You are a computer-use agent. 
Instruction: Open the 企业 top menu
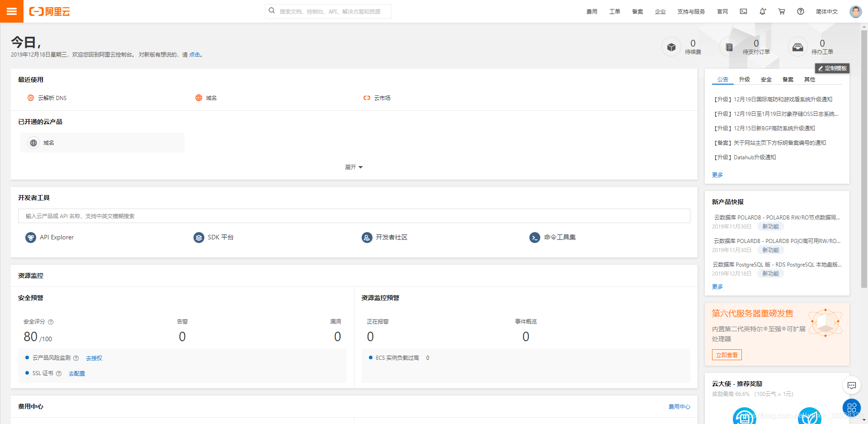[x=660, y=11]
